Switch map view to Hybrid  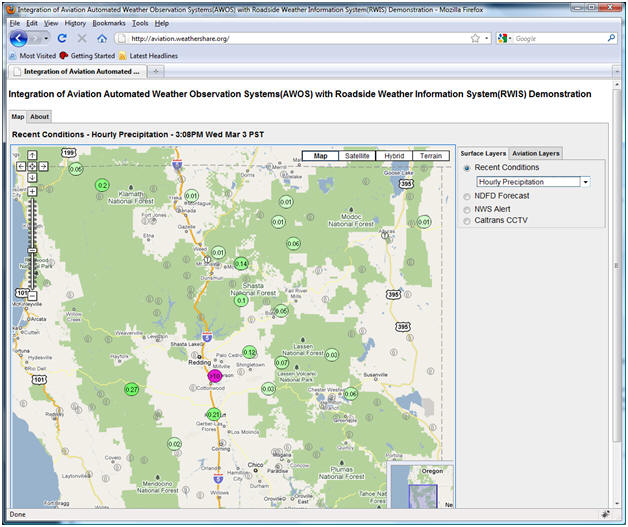coord(394,156)
